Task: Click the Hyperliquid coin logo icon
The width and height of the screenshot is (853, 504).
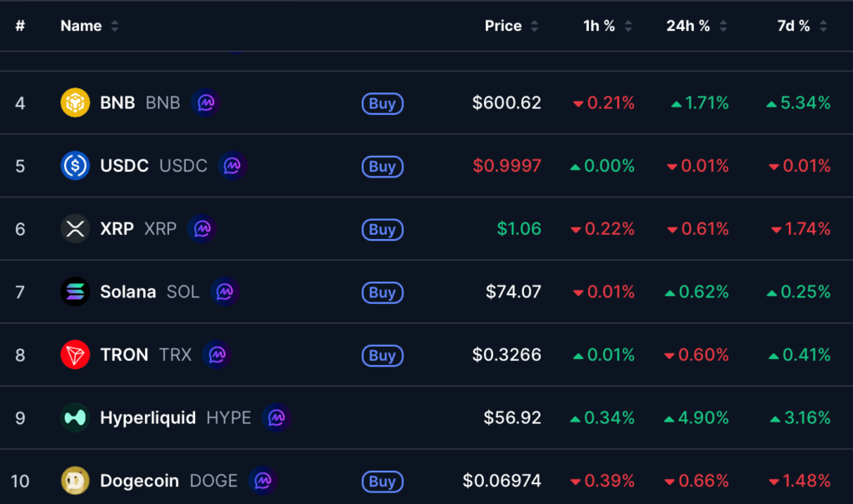Action: pos(75,418)
